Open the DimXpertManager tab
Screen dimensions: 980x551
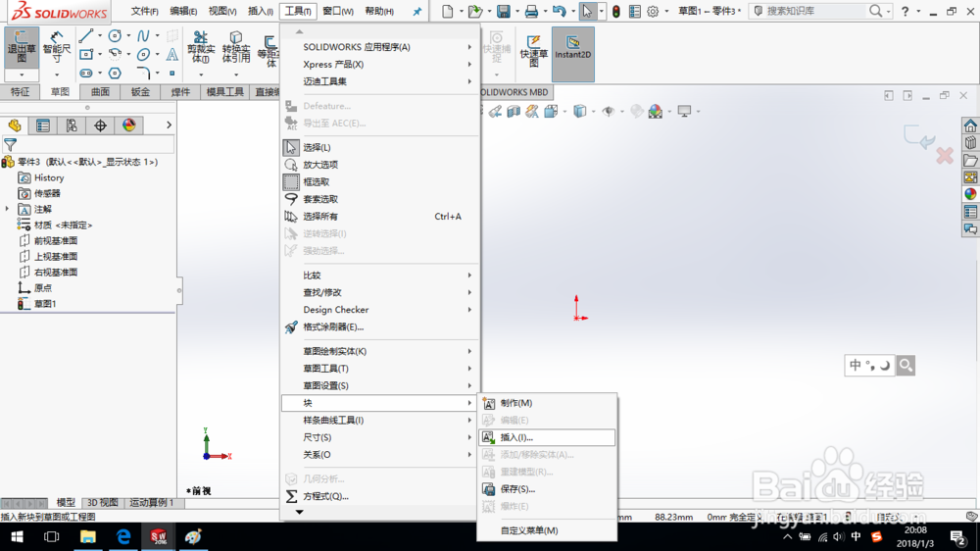tap(100, 125)
